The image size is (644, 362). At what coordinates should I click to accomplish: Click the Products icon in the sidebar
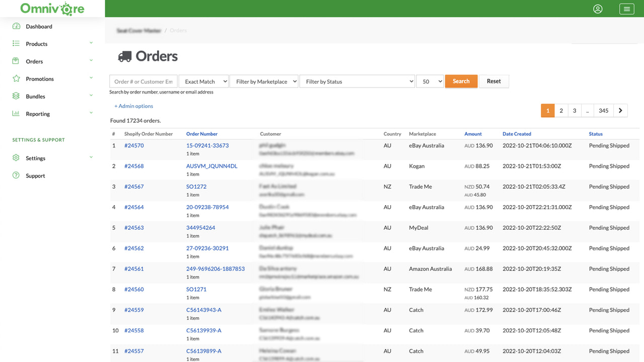tap(17, 44)
